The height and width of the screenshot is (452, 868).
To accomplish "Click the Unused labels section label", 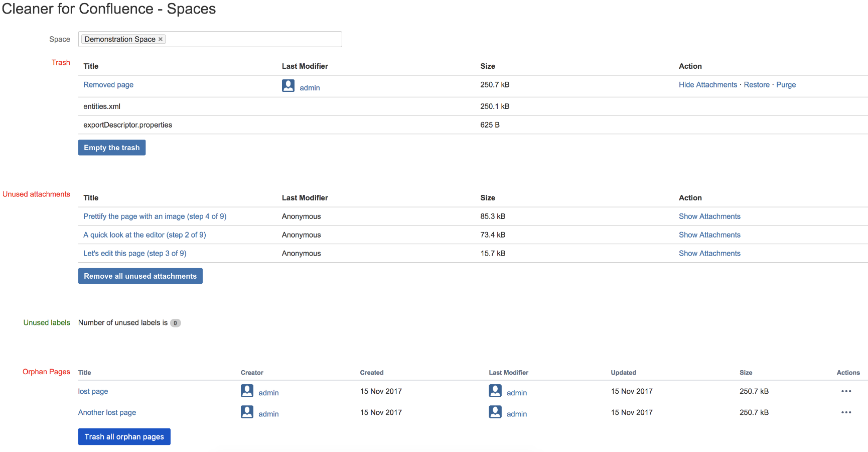I will 47,323.
